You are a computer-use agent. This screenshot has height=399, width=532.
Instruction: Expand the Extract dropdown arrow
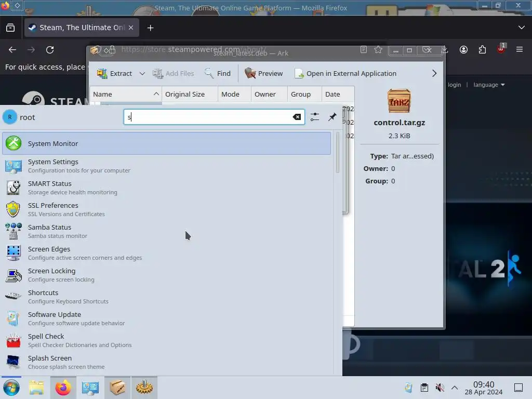[x=142, y=73]
